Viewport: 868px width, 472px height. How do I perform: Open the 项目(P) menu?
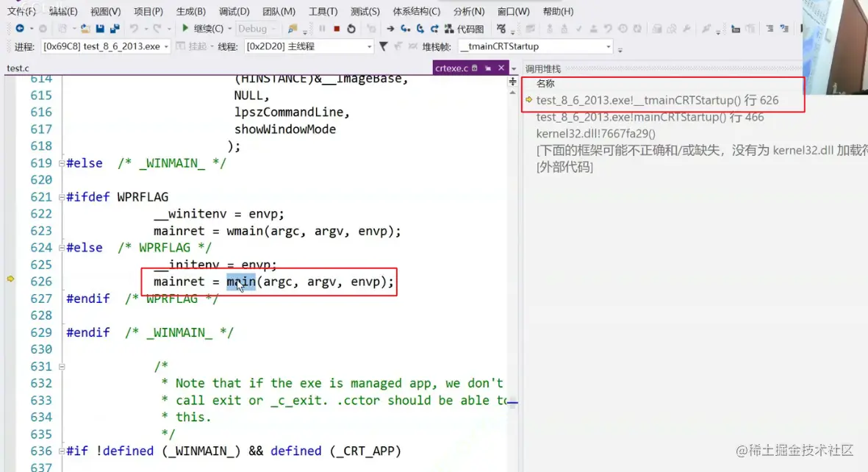(148, 11)
